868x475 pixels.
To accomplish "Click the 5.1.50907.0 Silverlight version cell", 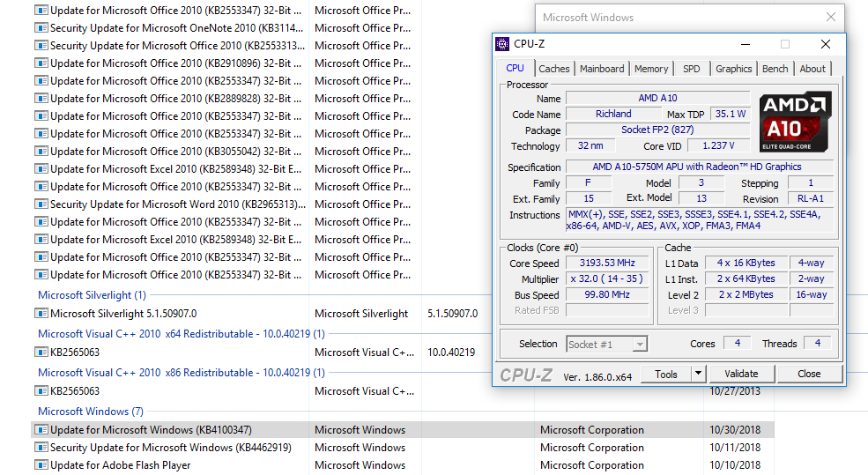I will (x=452, y=314).
